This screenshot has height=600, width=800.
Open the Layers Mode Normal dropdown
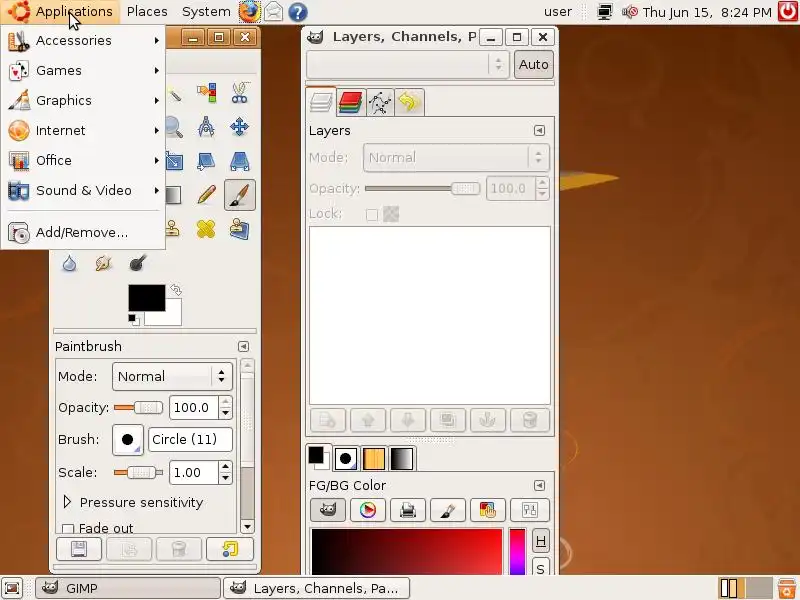point(456,158)
